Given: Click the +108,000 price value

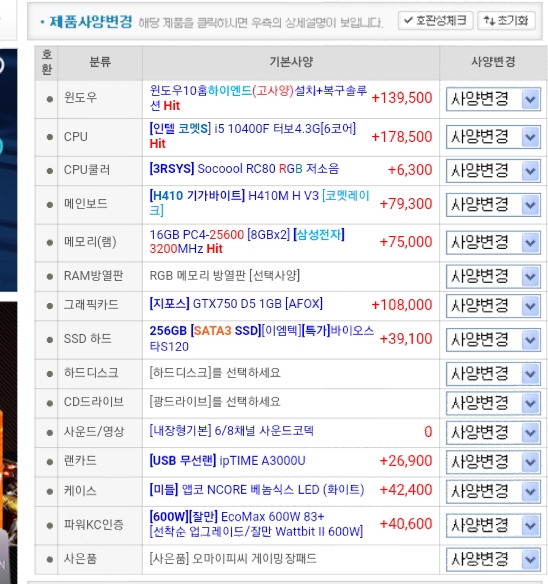Looking at the screenshot, I should tap(402, 305).
